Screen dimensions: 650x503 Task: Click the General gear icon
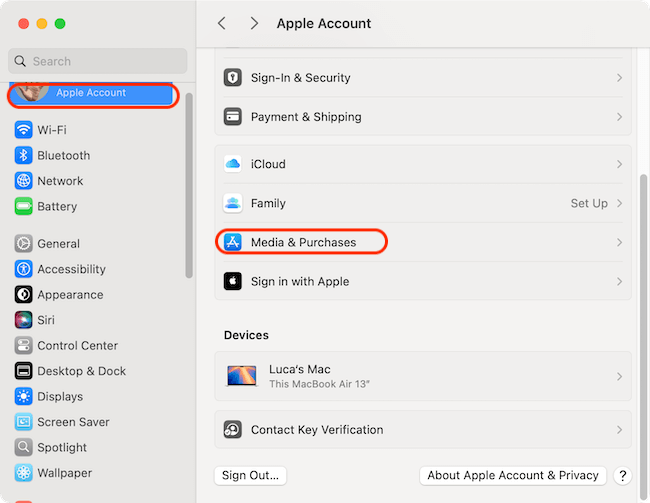[24, 243]
